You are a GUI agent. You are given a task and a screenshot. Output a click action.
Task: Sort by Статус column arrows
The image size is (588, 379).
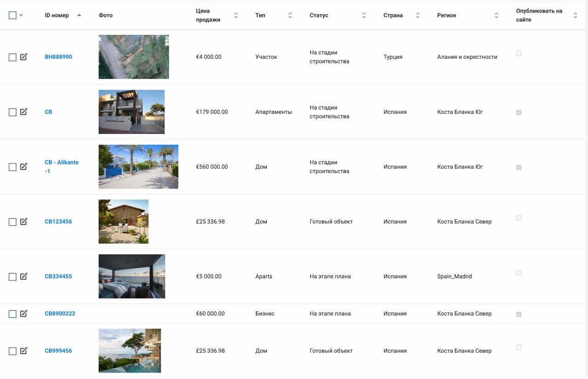(364, 15)
